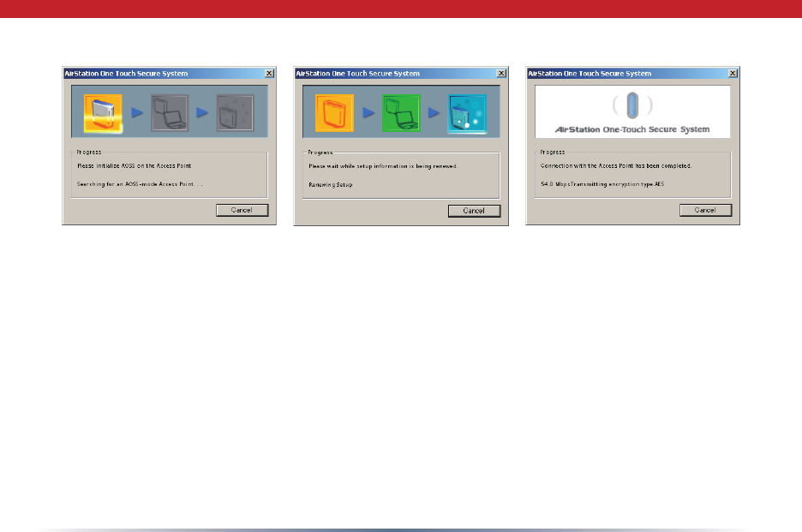Click 'Connection with the Access Point has been completed' text
The image size is (802, 532).
click(616, 165)
